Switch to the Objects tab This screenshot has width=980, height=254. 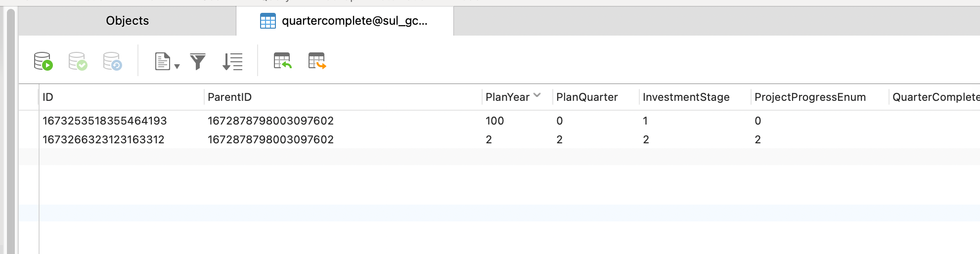tap(127, 21)
